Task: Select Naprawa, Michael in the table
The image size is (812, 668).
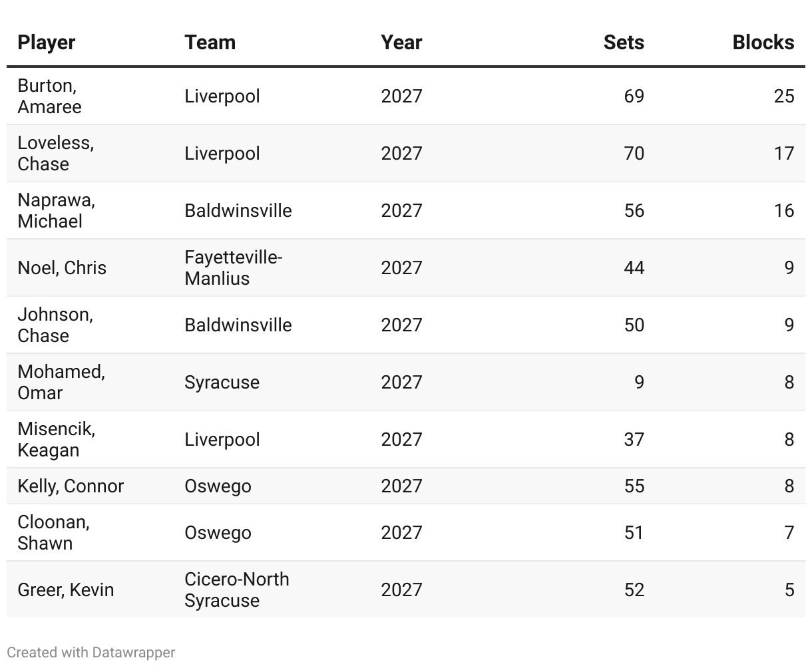Action: (56, 211)
